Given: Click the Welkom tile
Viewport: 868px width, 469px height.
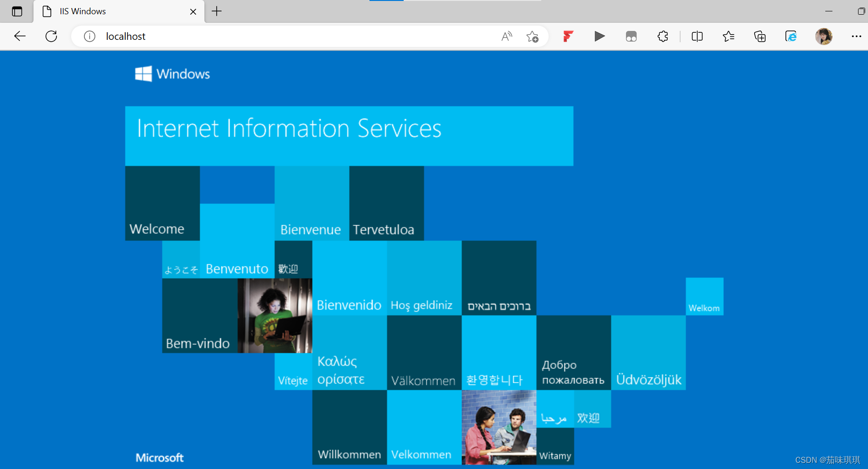Looking at the screenshot, I should click(x=704, y=296).
